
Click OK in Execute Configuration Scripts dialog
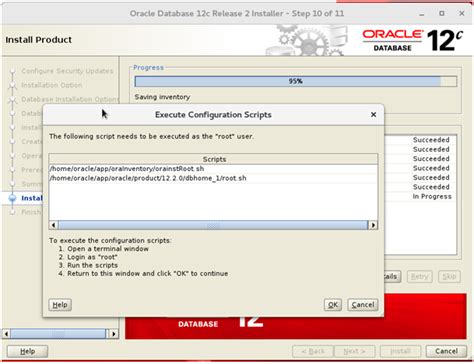click(333, 305)
